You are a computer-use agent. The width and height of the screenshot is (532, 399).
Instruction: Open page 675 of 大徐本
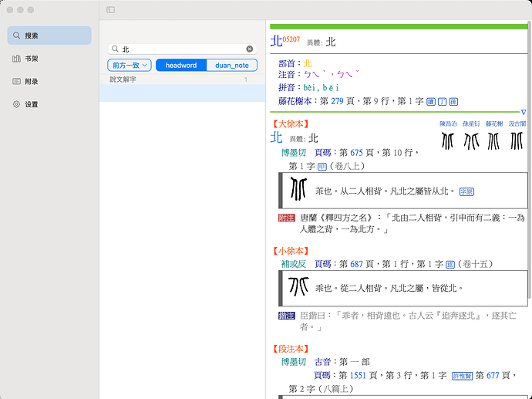point(356,153)
